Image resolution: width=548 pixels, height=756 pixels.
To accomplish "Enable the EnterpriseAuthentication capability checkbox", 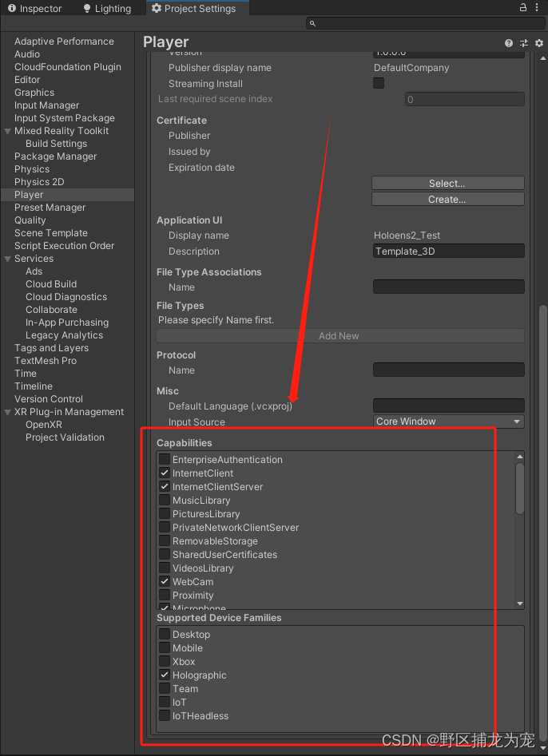I will [x=165, y=460].
